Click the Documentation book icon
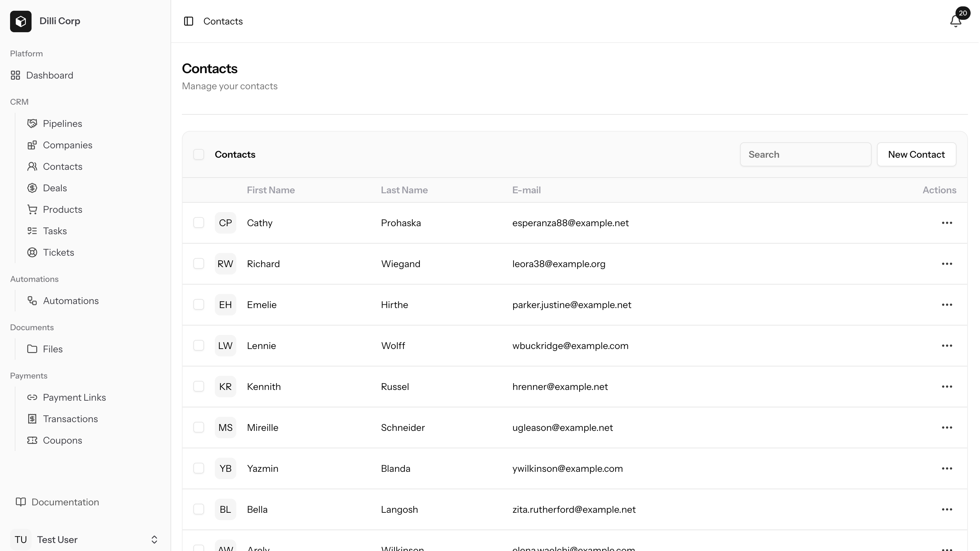980x551 pixels. (21, 502)
